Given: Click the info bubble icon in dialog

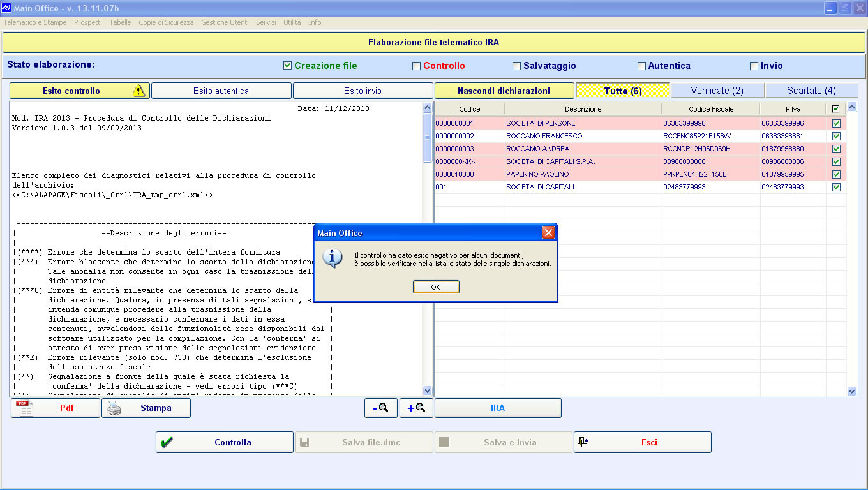Looking at the screenshot, I should 332,258.
